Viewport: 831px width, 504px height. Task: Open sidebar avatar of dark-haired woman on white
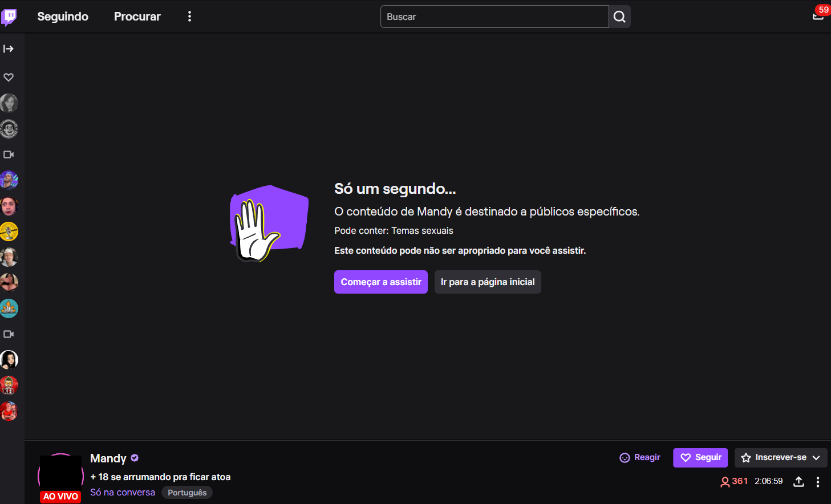pyautogui.click(x=9, y=360)
